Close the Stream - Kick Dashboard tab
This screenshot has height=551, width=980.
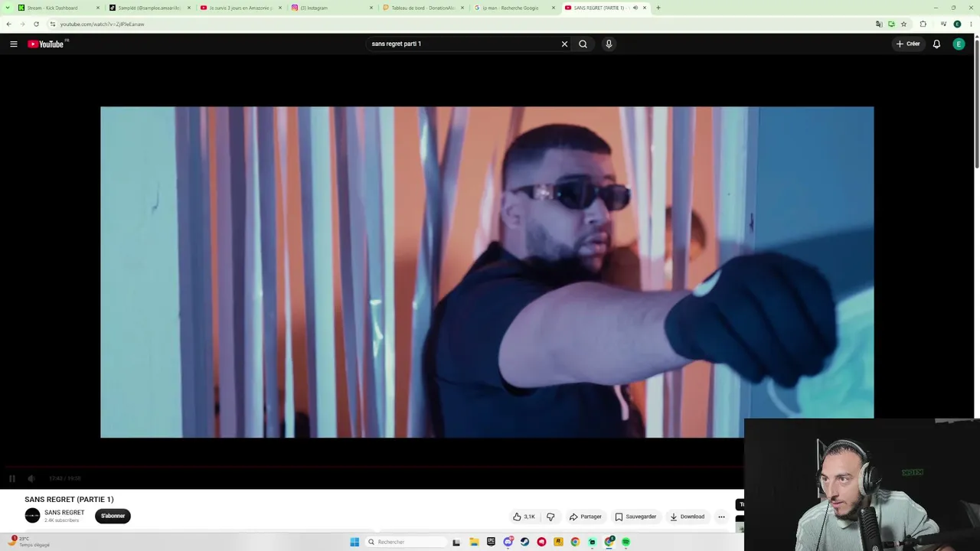coord(98,8)
